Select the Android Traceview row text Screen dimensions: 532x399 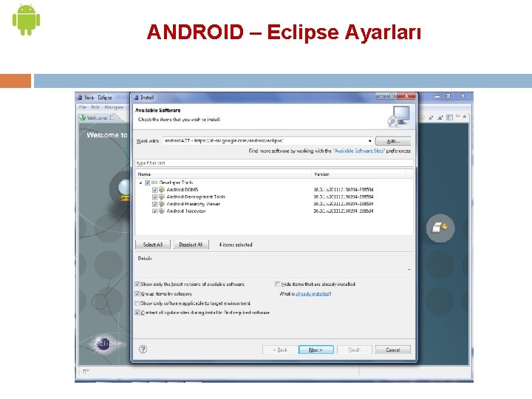click(186, 211)
